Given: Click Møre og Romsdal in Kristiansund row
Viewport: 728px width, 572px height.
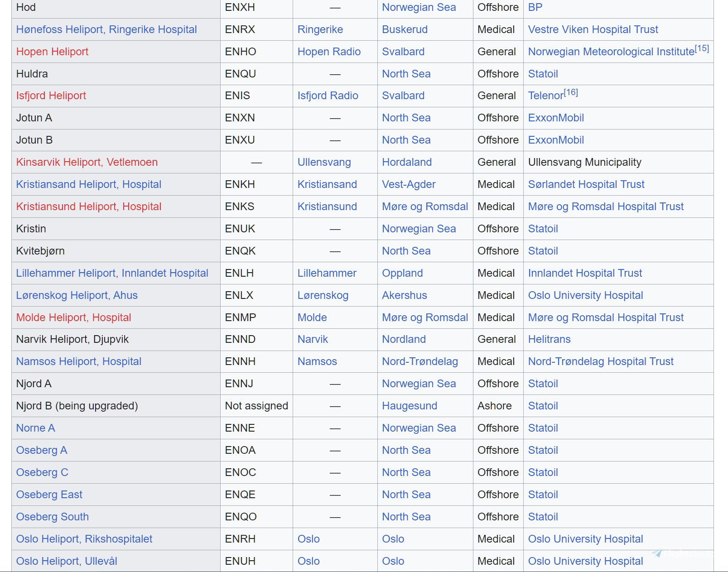Looking at the screenshot, I should [x=425, y=207].
